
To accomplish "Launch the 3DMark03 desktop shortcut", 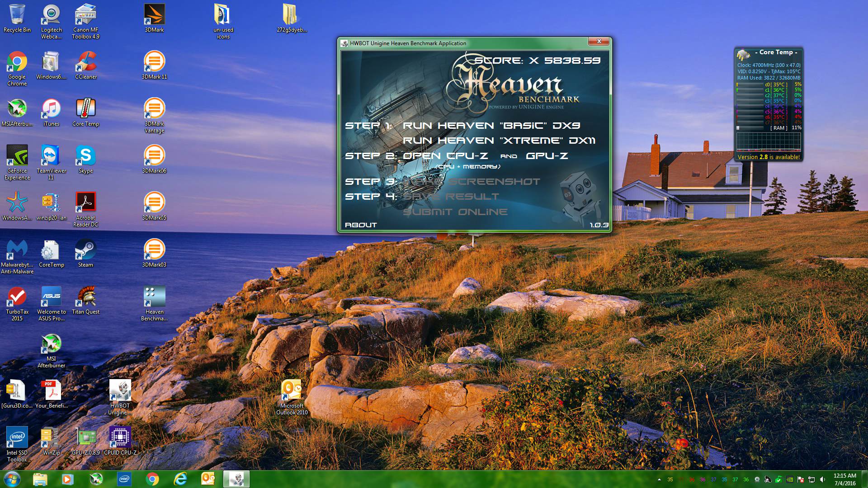I will pos(154,253).
